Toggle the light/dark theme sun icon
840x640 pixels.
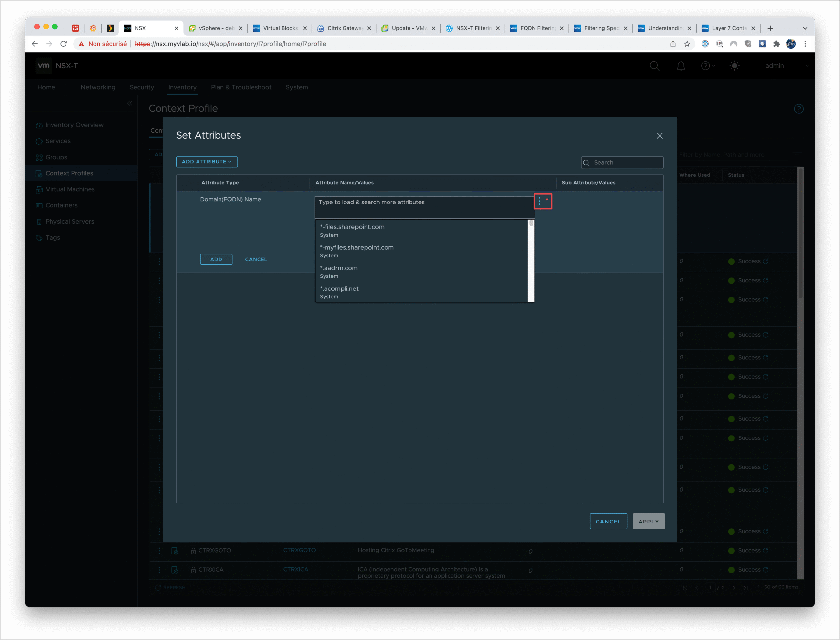click(x=735, y=66)
